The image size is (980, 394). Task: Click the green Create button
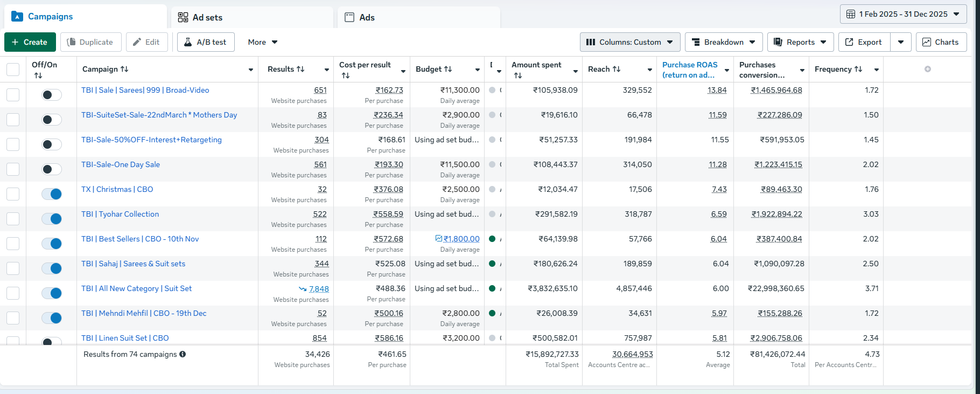point(30,42)
